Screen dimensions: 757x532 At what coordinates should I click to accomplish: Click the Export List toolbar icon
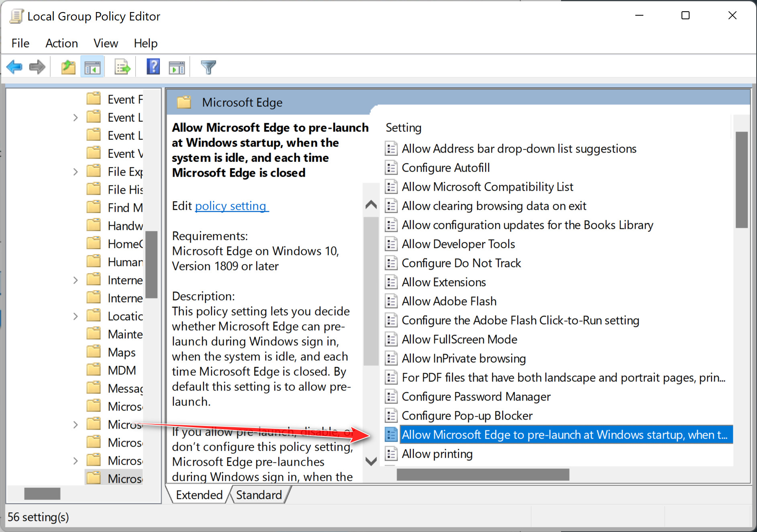click(122, 67)
